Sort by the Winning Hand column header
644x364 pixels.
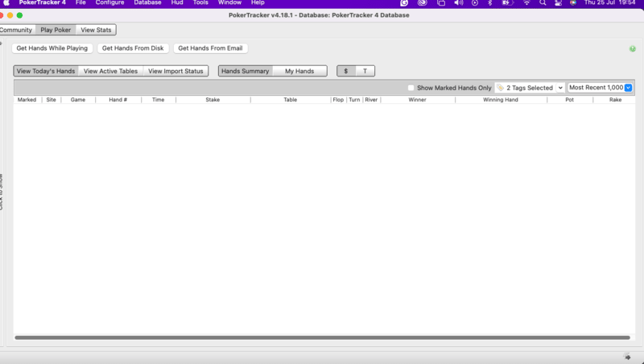(x=500, y=100)
